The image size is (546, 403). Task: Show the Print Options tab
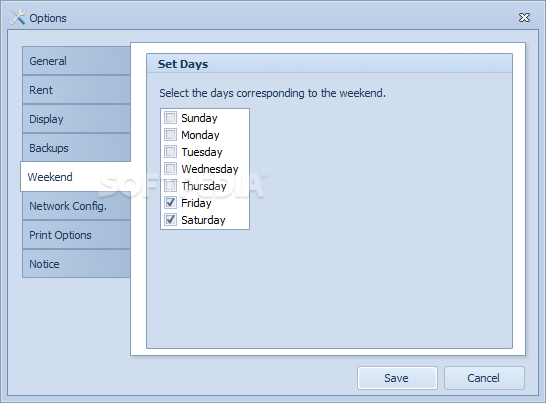coord(77,235)
